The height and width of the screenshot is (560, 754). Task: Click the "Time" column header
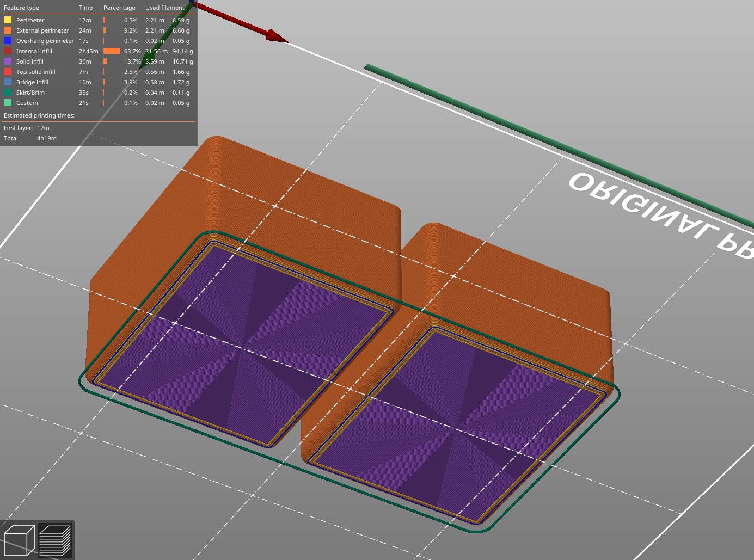coord(85,8)
